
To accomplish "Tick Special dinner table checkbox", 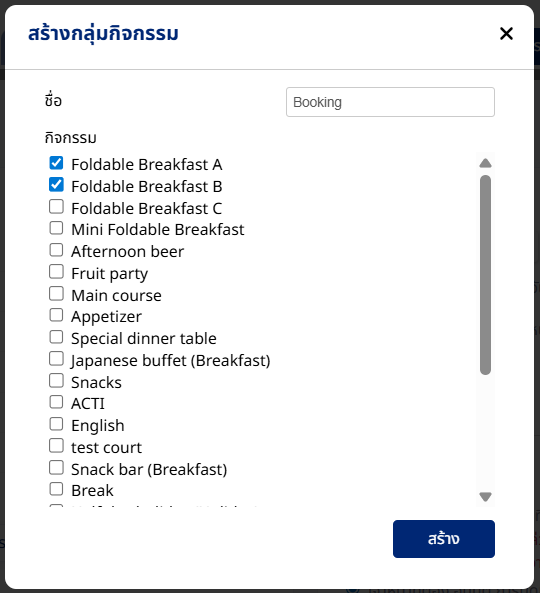I will tap(56, 337).
